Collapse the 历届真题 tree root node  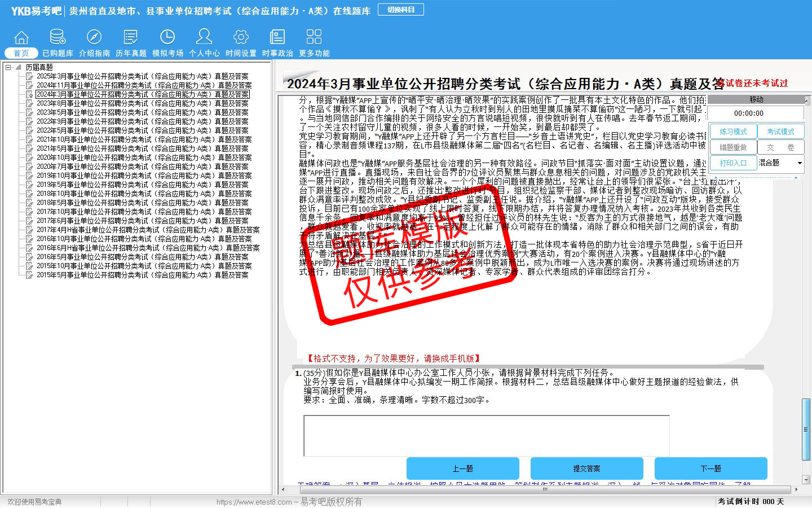click(9, 67)
